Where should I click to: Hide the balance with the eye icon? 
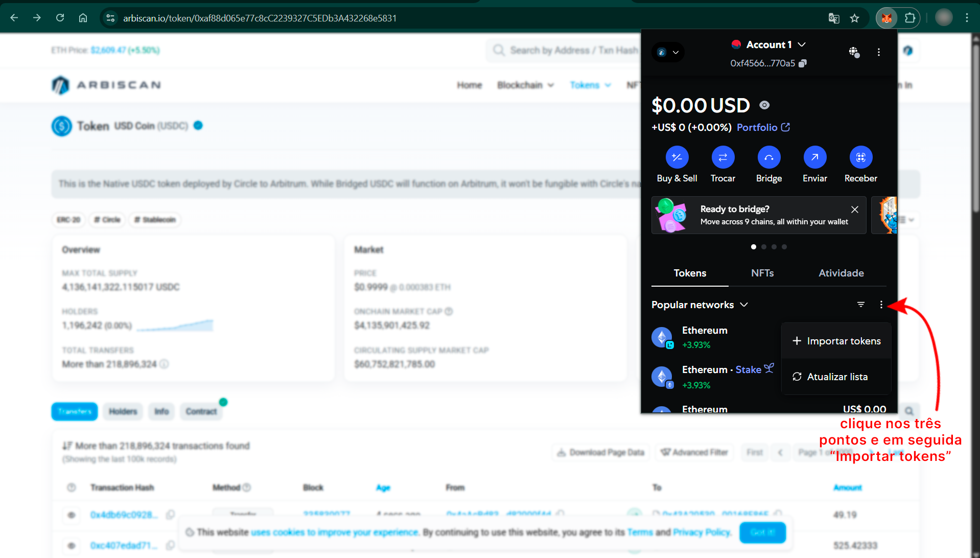point(764,105)
